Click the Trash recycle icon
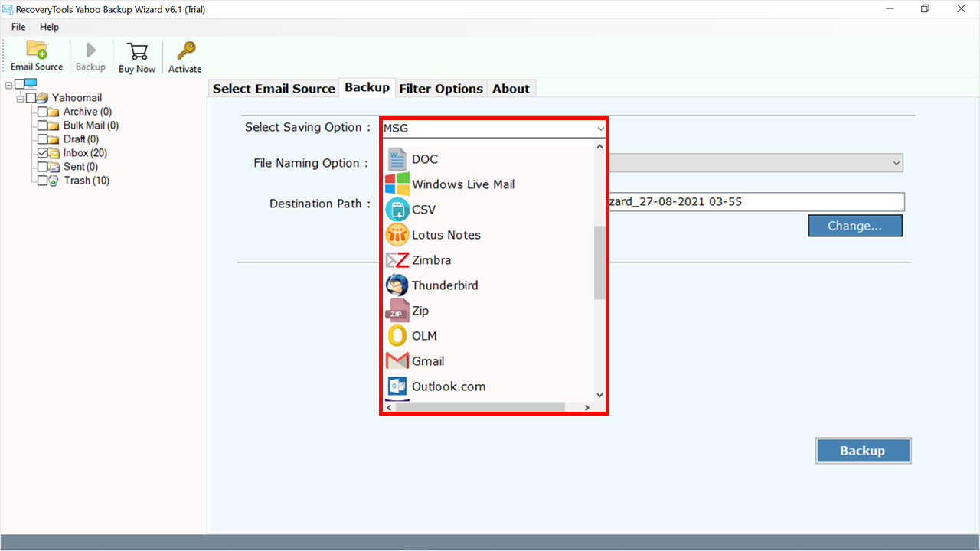Screen dimensions: 980x551 coord(54,181)
